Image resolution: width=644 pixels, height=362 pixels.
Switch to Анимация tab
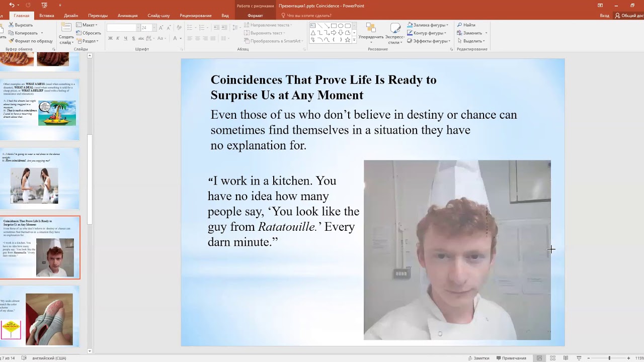[128, 16]
